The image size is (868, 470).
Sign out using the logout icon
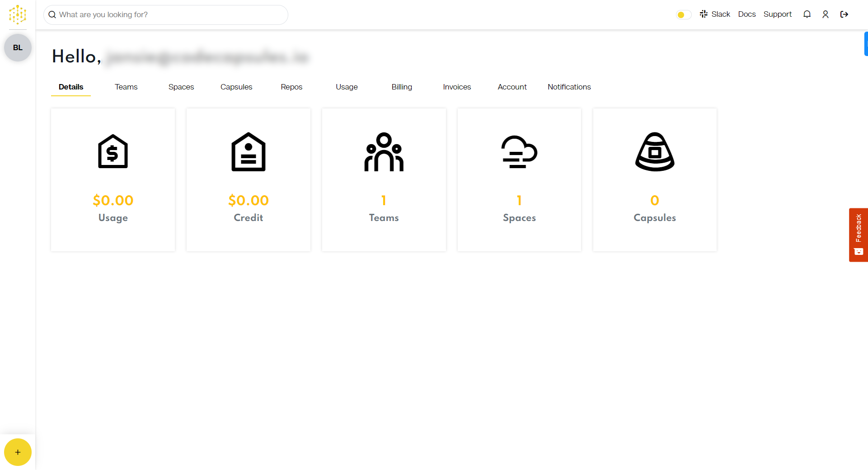tap(844, 14)
